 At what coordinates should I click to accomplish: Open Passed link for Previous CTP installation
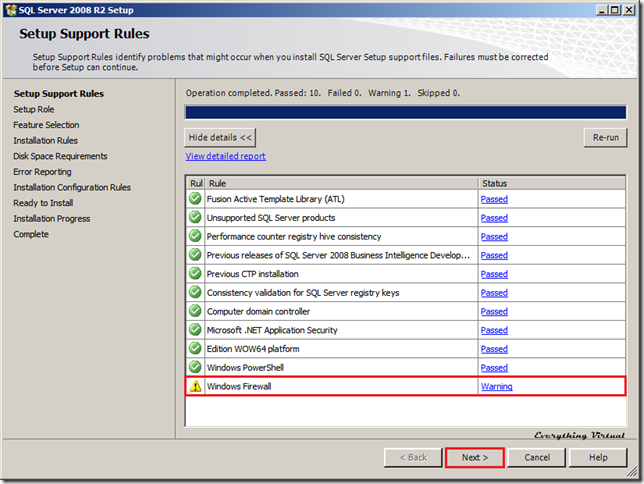click(494, 274)
